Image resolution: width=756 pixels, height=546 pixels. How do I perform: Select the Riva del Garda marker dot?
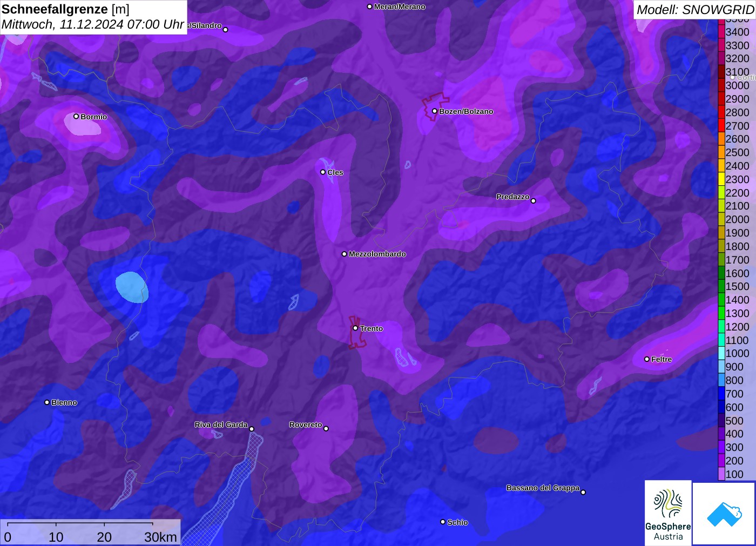252,429
